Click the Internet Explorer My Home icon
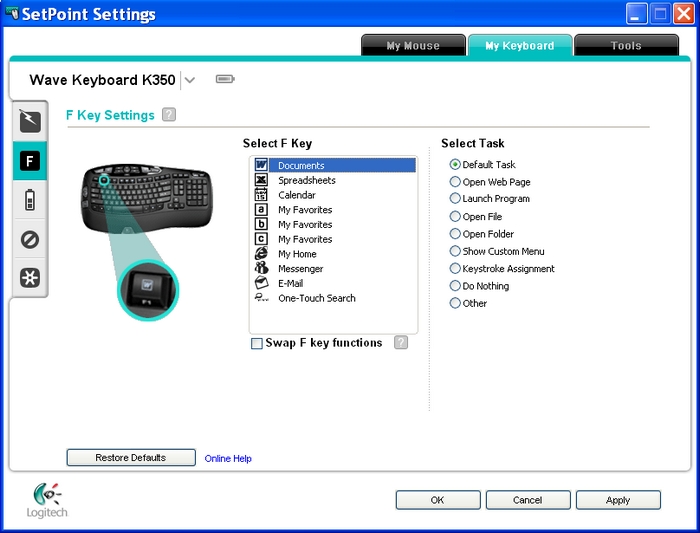The height and width of the screenshot is (533, 700). pos(261,254)
